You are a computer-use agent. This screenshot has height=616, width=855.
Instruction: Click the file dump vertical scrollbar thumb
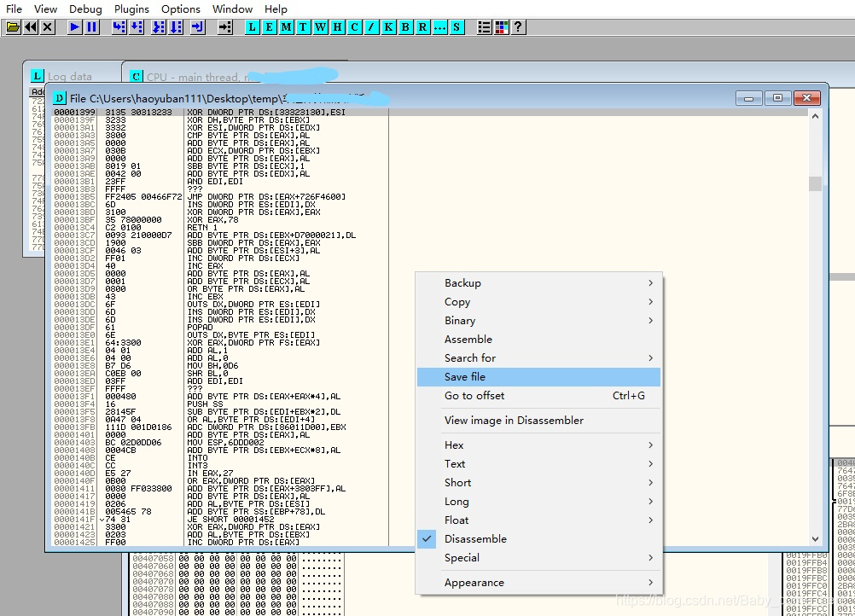[x=815, y=183]
